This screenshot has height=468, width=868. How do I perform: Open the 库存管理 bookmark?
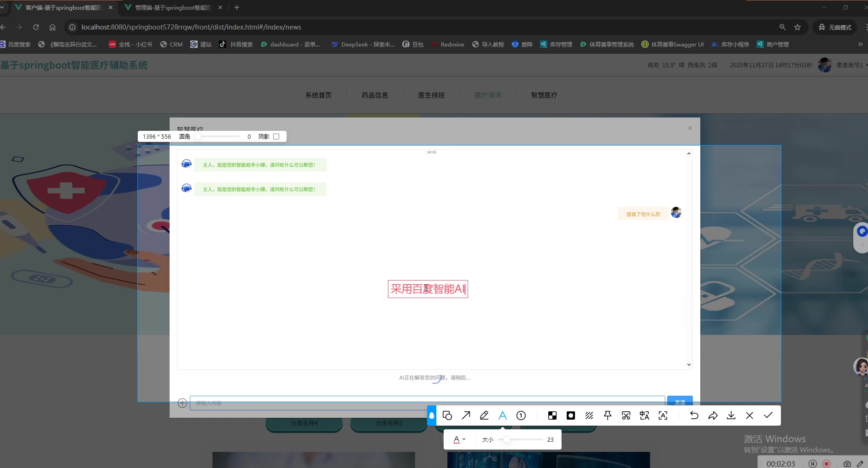tap(556, 44)
